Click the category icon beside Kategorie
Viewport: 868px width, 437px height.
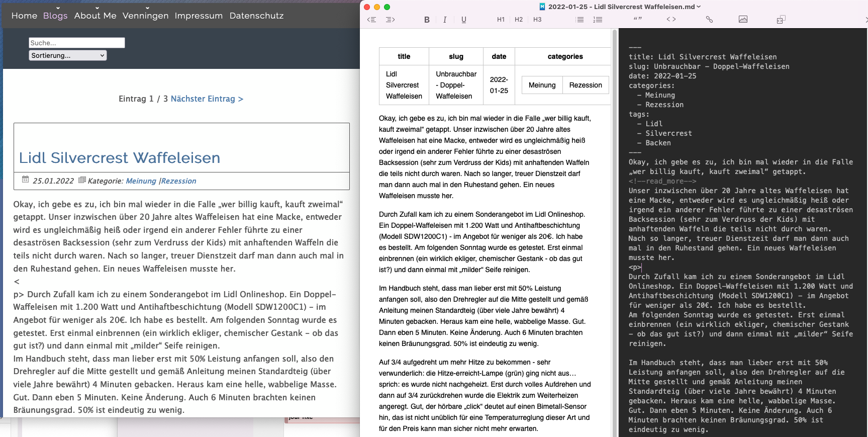point(82,180)
